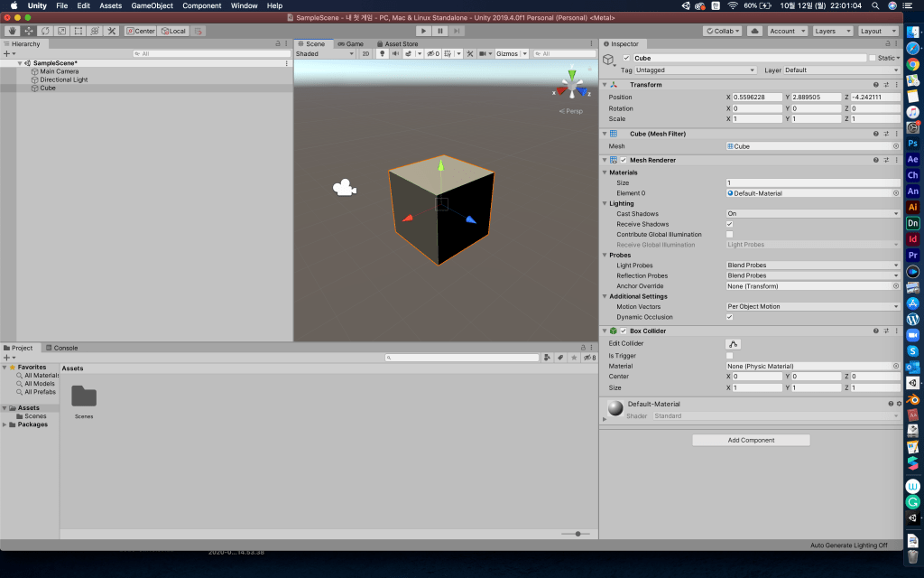Open the Tag dropdown showing Untagged
This screenshot has width=924, height=578.
[695, 70]
